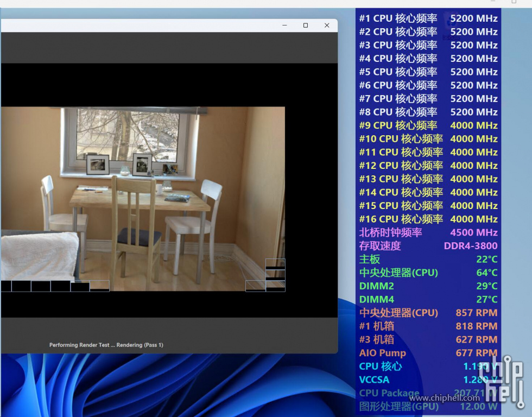Click the '12.00 W' GPU power value
This screenshot has width=532, height=417.
point(478,407)
